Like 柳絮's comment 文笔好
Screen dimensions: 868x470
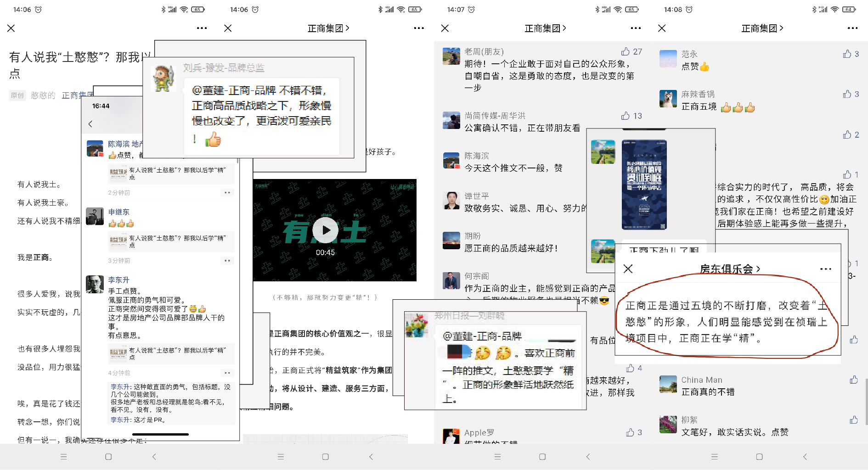coord(854,420)
